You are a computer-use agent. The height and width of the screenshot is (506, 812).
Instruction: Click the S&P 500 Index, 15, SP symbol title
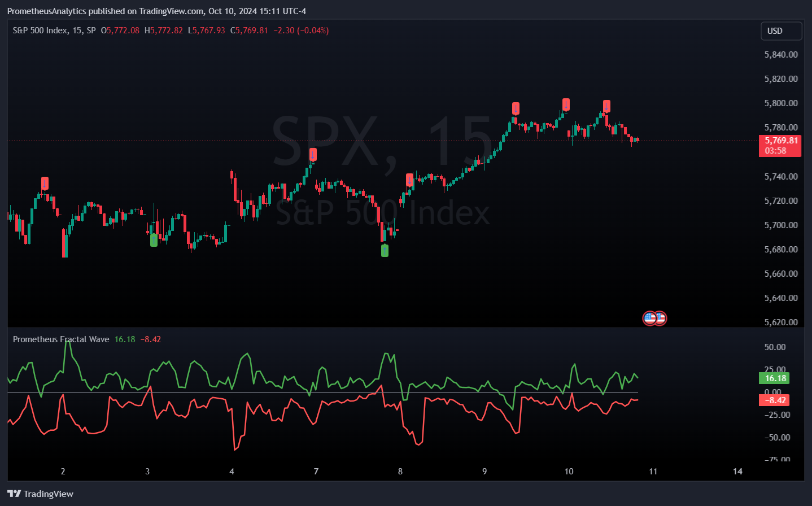point(54,30)
